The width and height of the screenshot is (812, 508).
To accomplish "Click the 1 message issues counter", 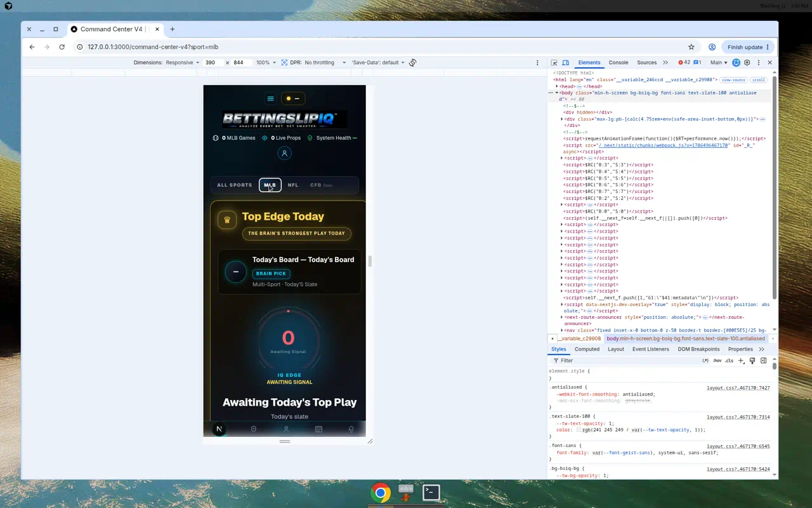I will tap(697, 63).
